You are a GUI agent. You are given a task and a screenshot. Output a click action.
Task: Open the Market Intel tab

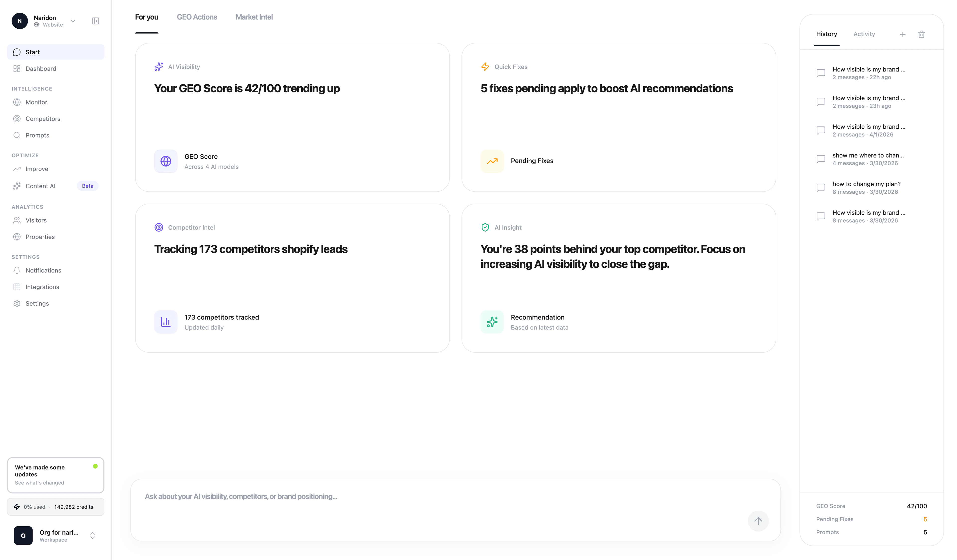(254, 17)
